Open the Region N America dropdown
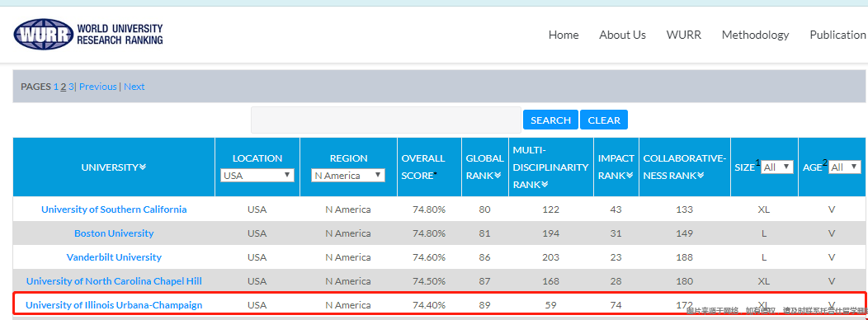 [x=347, y=176]
